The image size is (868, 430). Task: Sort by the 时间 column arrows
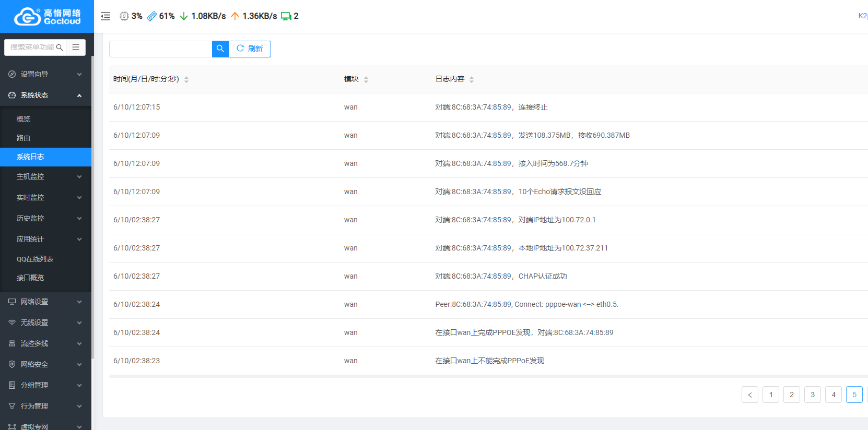(x=186, y=79)
